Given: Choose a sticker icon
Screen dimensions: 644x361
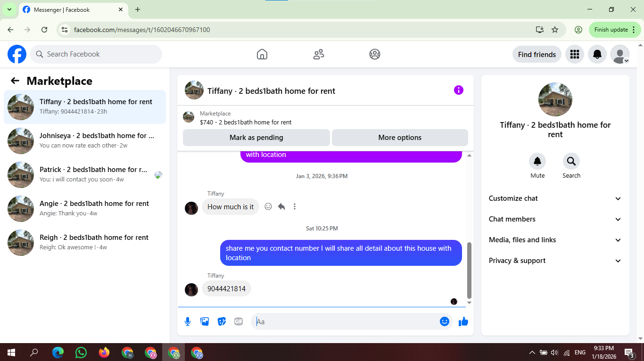Looking at the screenshot, I should [222, 321].
